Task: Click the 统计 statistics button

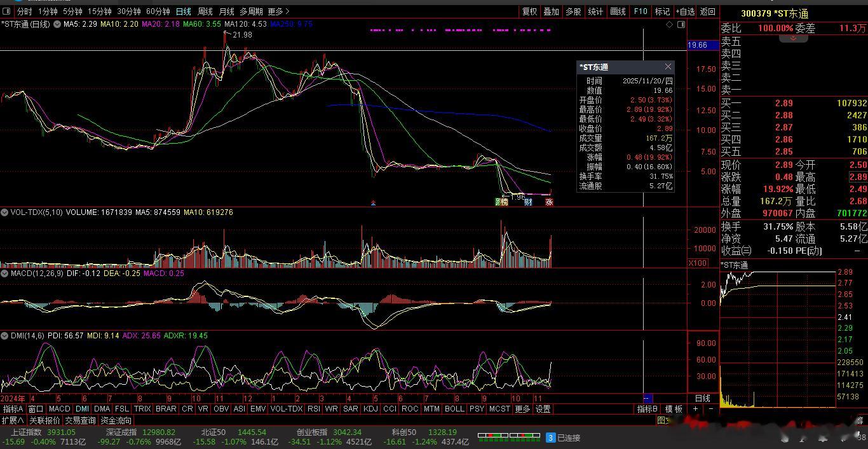Action: (595, 11)
